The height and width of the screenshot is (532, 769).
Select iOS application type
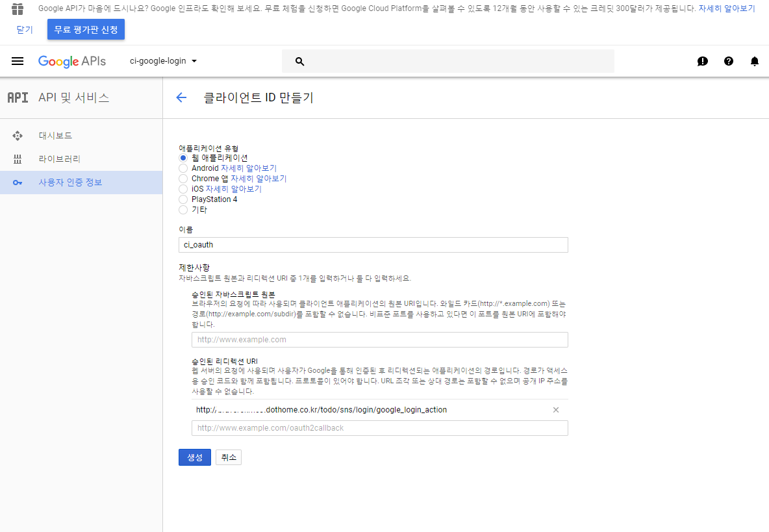[x=183, y=189]
